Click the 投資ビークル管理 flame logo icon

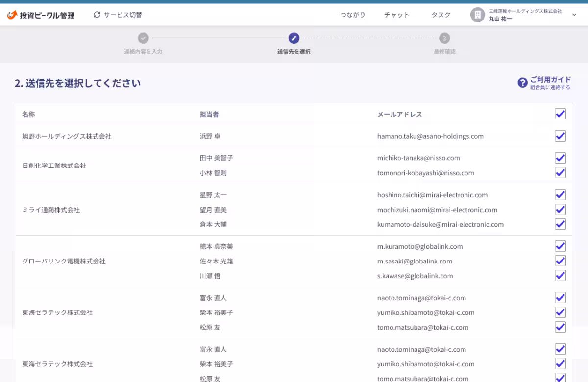[12, 15]
